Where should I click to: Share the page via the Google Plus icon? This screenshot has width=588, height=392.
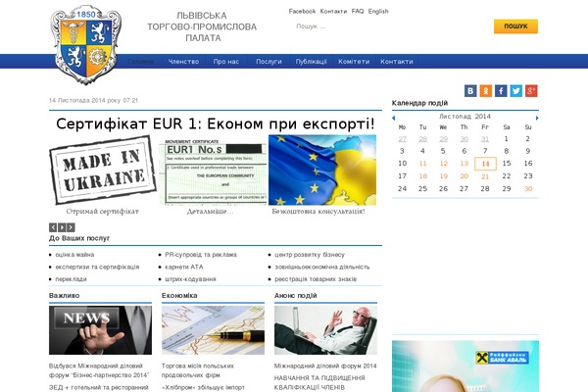(x=531, y=91)
